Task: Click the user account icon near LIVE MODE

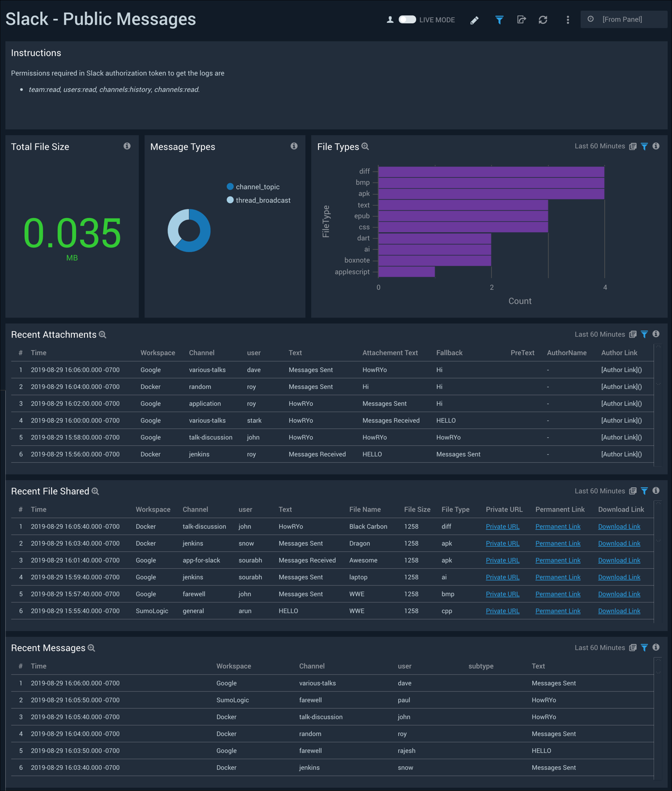Action: [390, 19]
